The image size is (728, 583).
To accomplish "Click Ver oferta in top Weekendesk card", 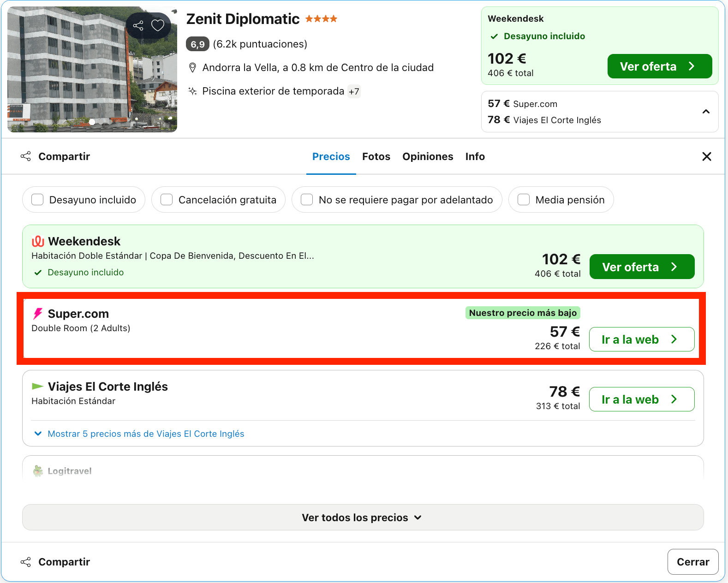I will click(660, 66).
